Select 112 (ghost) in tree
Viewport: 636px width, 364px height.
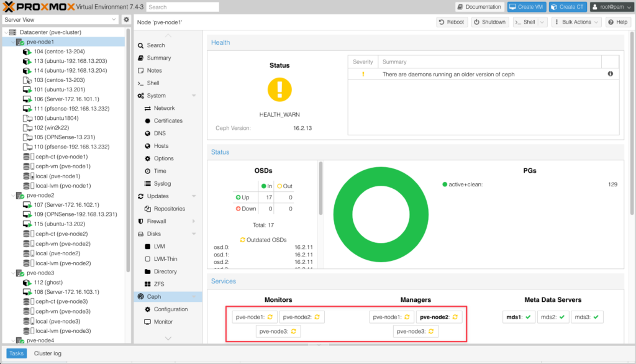point(65,283)
